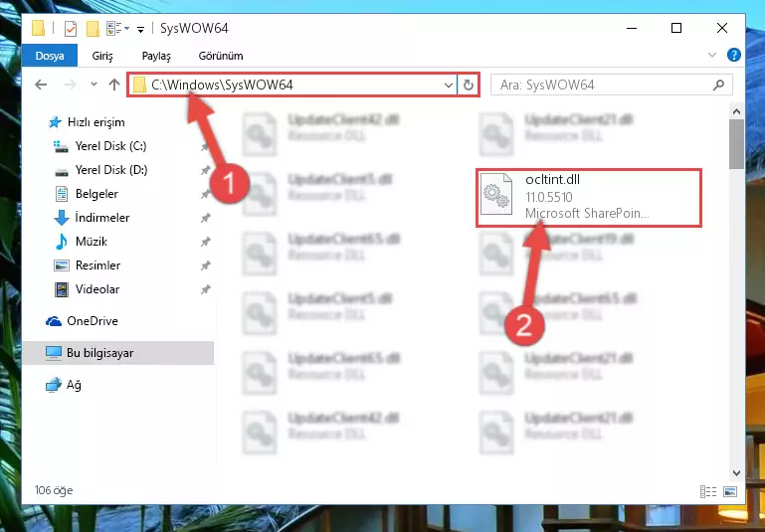Open Yerel Disk (D:) in the sidebar
This screenshot has width=765, height=532.
(x=111, y=170)
